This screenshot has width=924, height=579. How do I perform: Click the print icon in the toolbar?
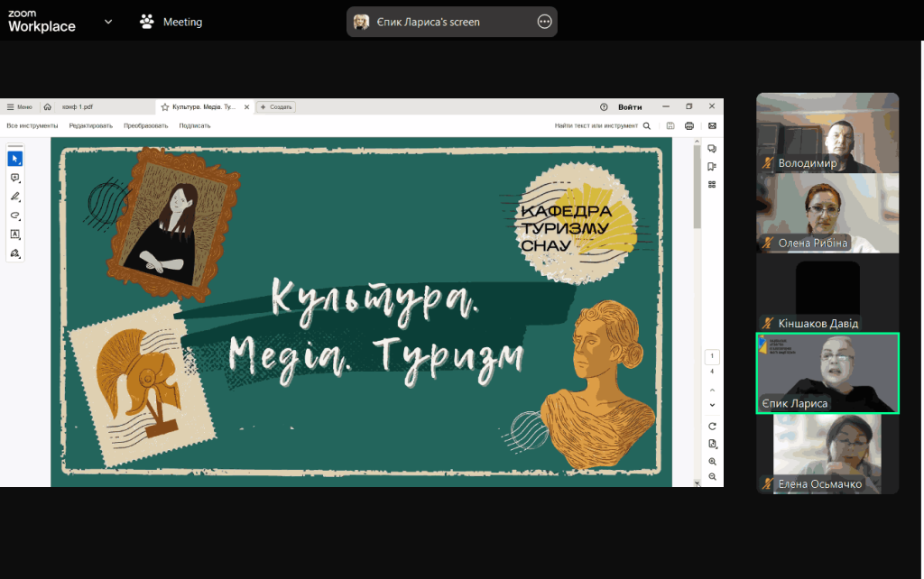point(689,125)
